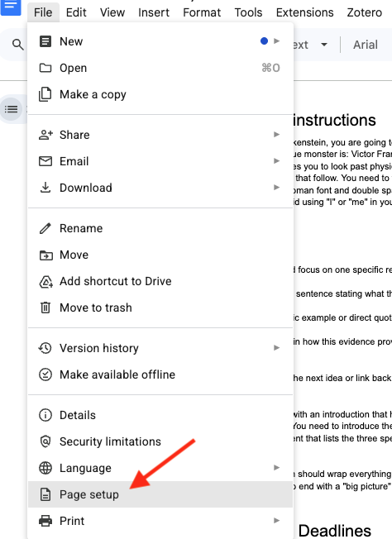Viewport: 392px width, 539px height.
Task: Open the paragraph style dropdown arrow
Action: (324, 45)
